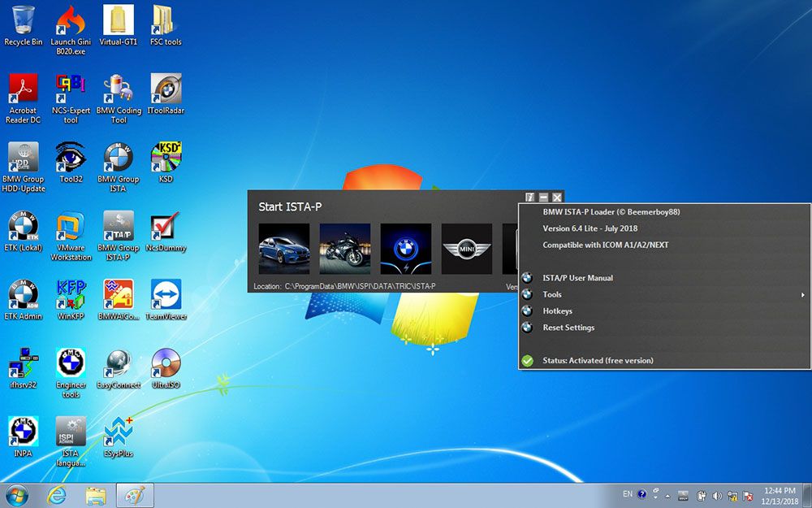
Task: Select ETK Admin desktop icon
Action: click(24, 300)
